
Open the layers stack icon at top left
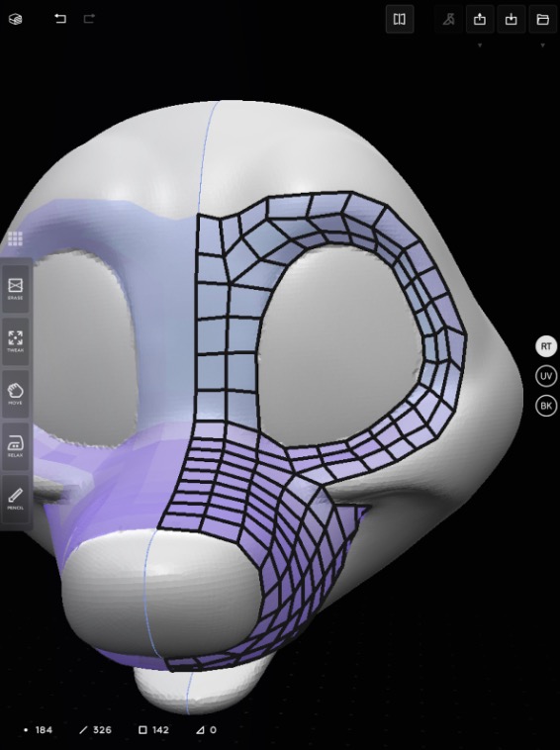[15, 19]
